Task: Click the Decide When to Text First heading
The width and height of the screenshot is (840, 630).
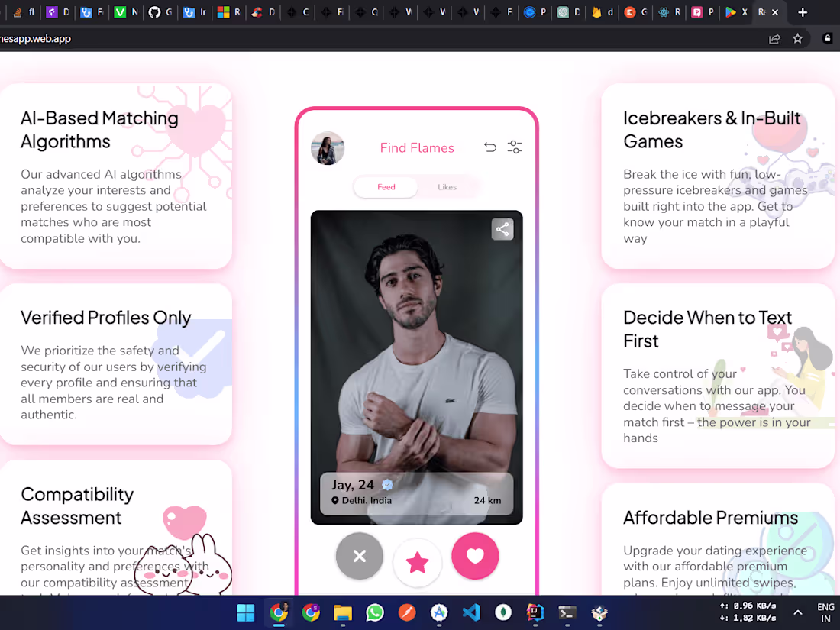Action: coord(707,329)
